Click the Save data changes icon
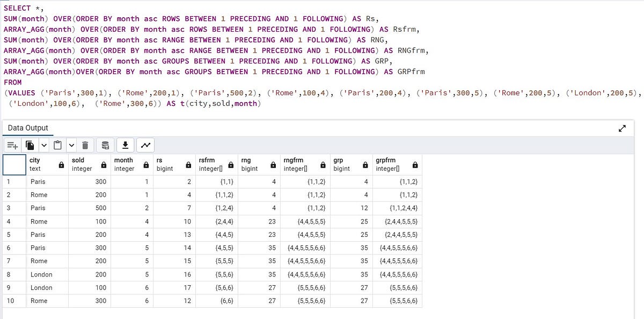This screenshot has height=319, width=644. click(105, 145)
